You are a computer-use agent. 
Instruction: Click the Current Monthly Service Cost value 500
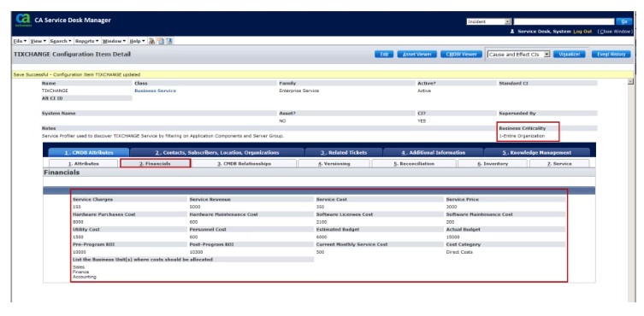(x=320, y=252)
